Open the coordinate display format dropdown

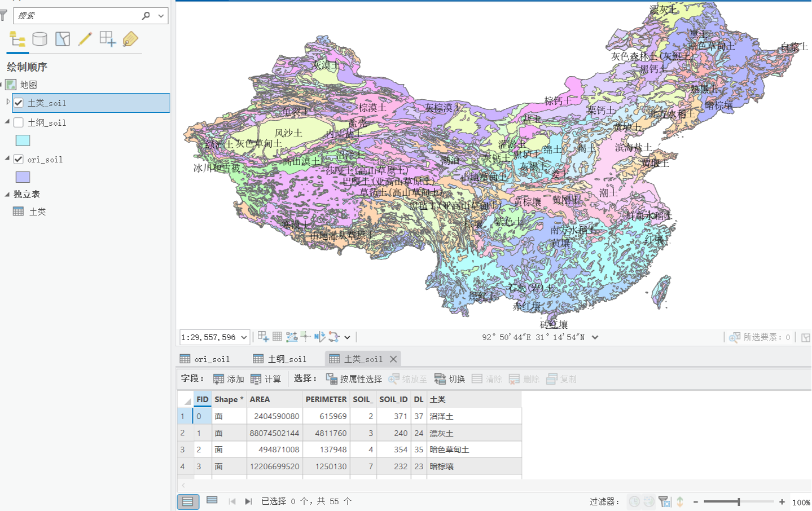pos(595,337)
